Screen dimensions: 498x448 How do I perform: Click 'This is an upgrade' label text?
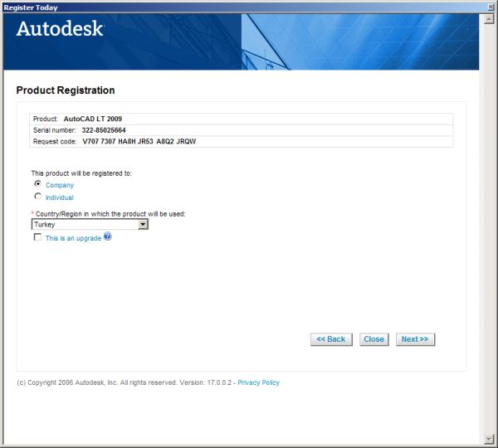tap(73, 238)
